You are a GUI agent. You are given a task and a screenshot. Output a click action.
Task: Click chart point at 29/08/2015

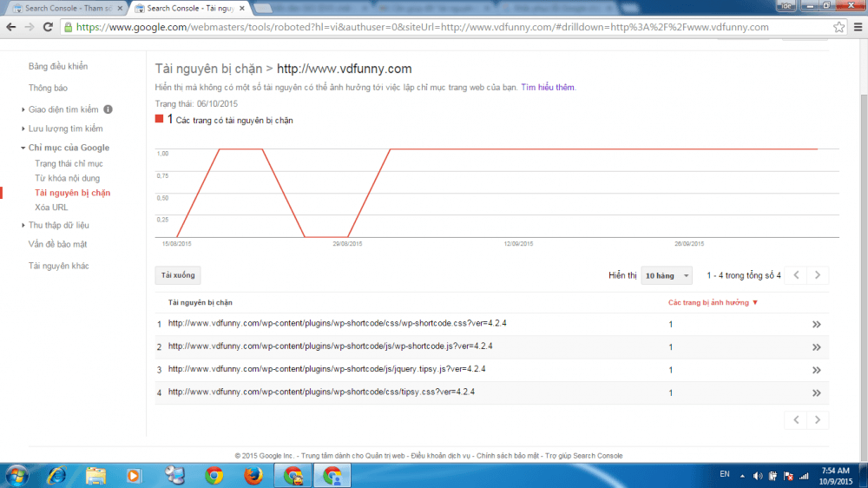tap(348, 237)
